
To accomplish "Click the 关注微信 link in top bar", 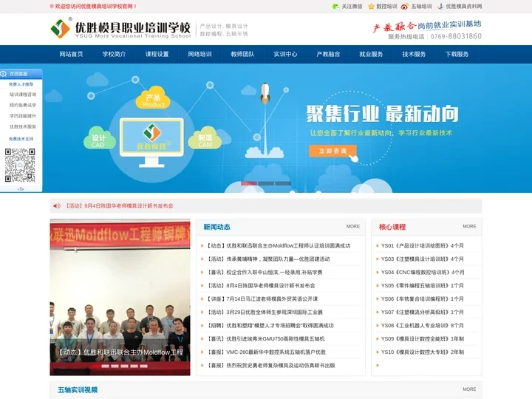I will point(352,6).
